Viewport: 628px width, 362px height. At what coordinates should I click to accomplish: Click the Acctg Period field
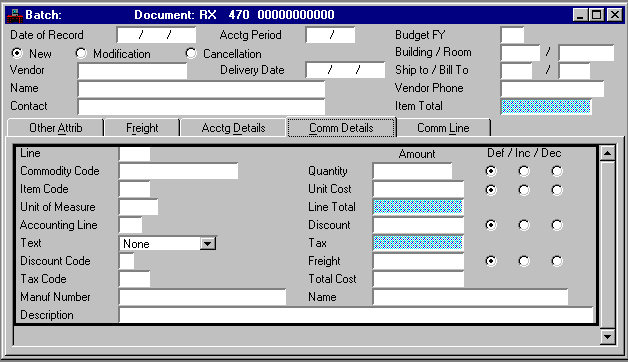click(330, 35)
